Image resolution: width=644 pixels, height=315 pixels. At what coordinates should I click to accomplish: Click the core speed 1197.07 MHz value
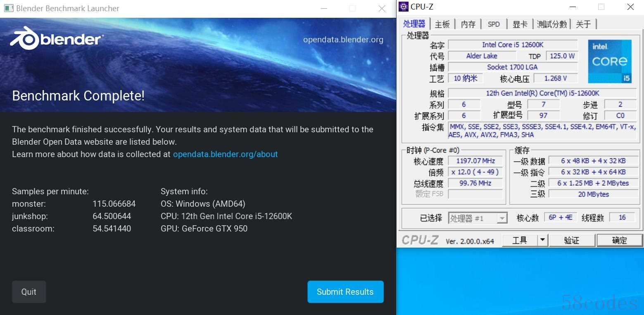coord(475,161)
